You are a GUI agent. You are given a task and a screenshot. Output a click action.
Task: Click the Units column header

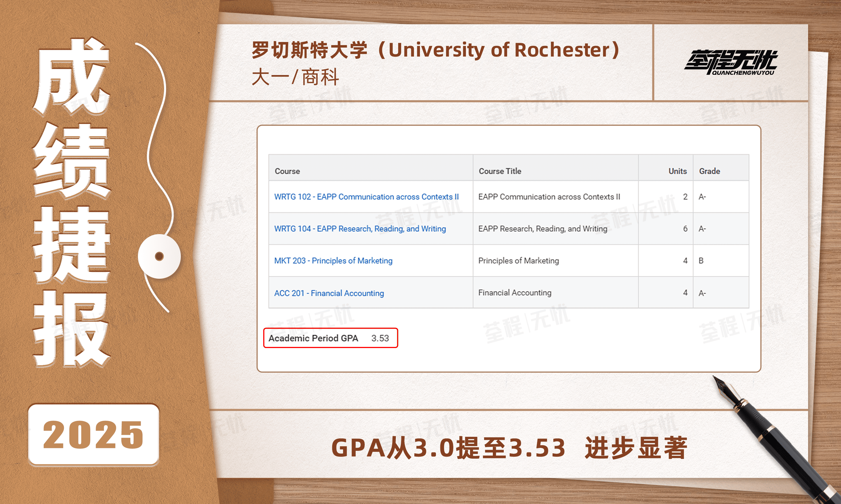click(x=677, y=171)
